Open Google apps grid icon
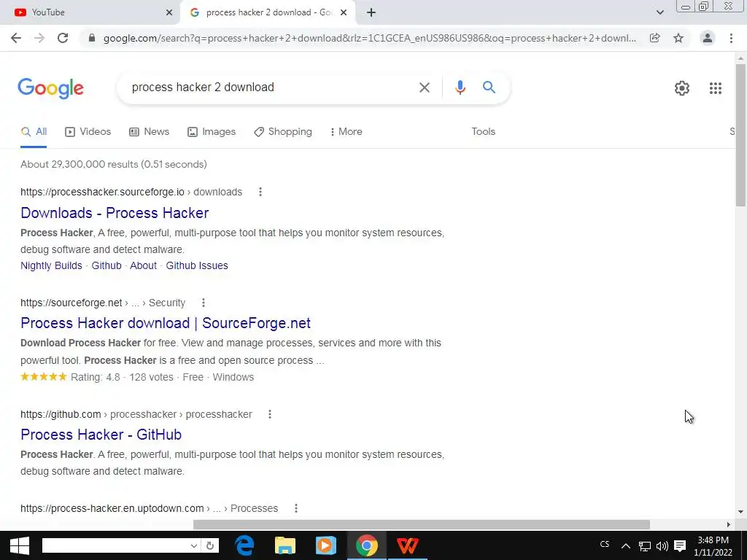This screenshot has width=747, height=560. [x=715, y=88]
